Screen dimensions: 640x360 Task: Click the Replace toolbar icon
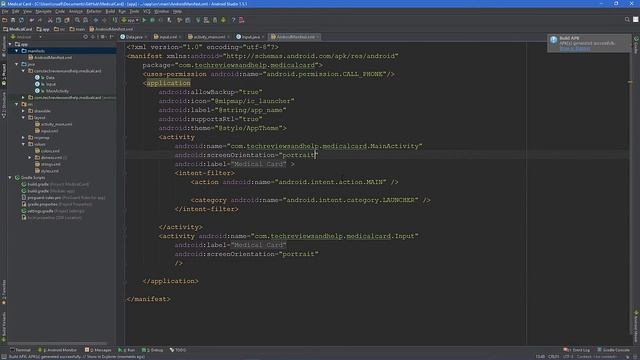point(85,20)
